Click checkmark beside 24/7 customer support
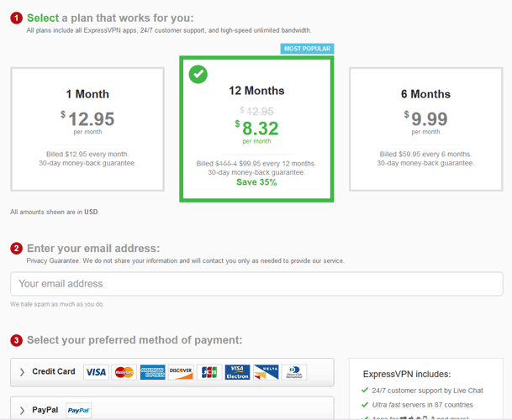The height and width of the screenshot is (420, 512). [x=365, y=390]
